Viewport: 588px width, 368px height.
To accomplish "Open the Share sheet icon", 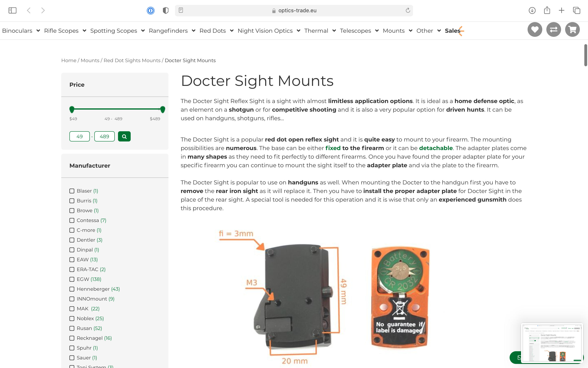I will 547,10.
